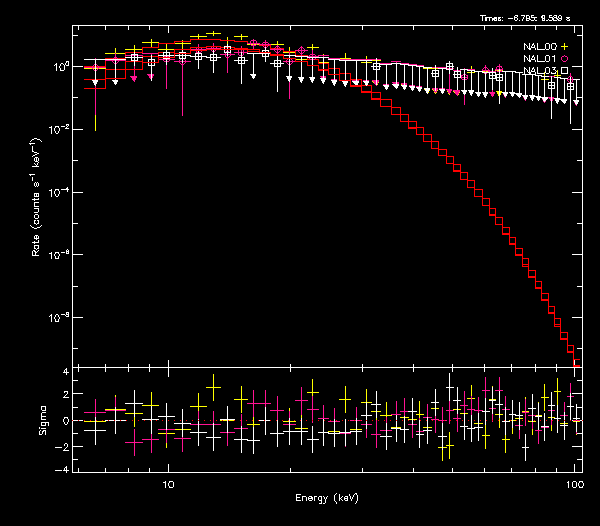Viewport: 600px width, 526px height.
Task: Click the Energy (keV) x-axis label
Action: point(327,497)
